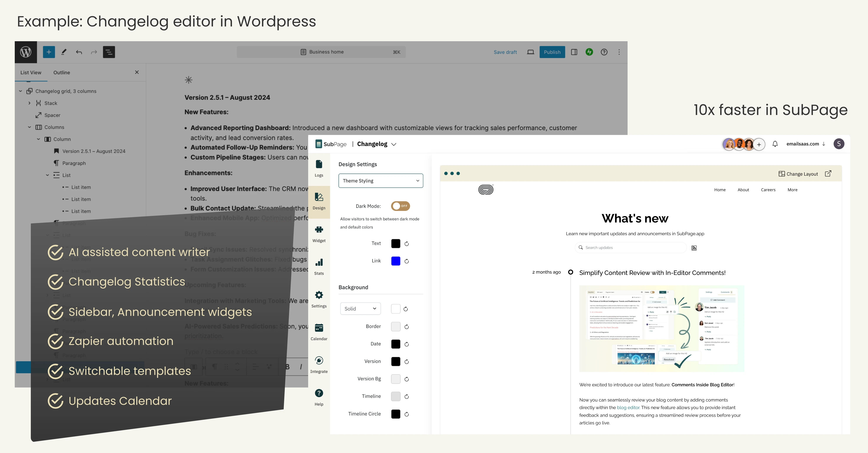Switch to the List View tab
Screen dimensions: 868x453
[x=31, y=72]
